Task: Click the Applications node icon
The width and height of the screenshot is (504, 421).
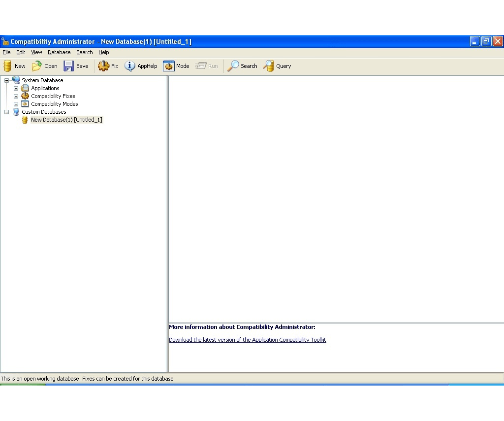Action: [x=25, y=88]
